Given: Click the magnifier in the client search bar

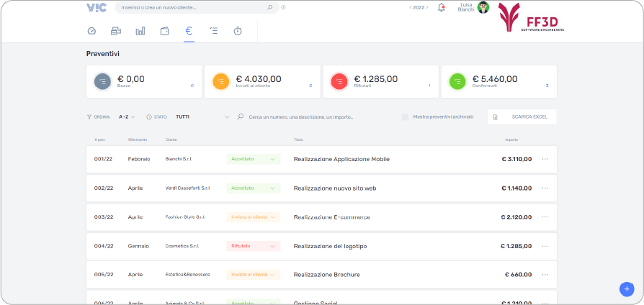Looking at the screenshot, I should tap(270, 7).
